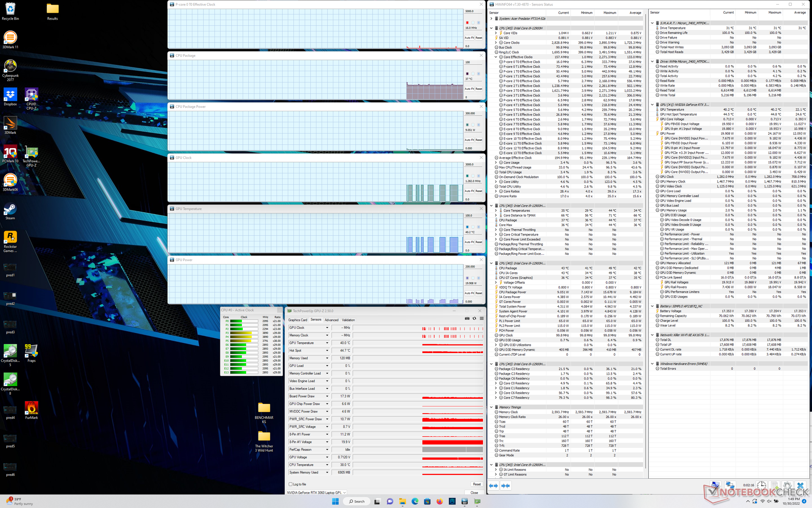Click Close button in GPU-Z
812x508 pixels.
coord(474,493)
